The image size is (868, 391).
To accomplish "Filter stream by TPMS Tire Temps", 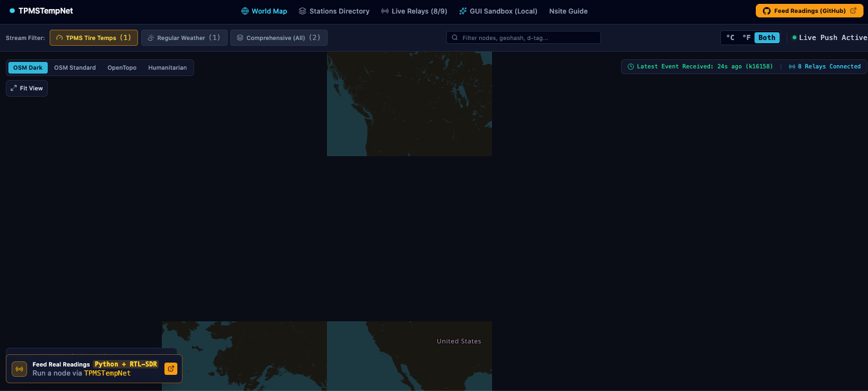I will [x=94, y=38].
